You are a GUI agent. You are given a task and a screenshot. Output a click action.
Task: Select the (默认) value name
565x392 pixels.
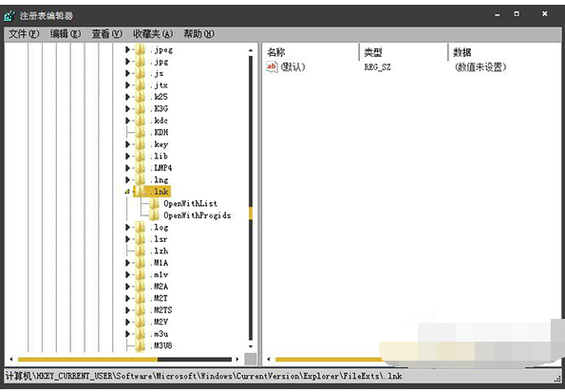[293, 67]
